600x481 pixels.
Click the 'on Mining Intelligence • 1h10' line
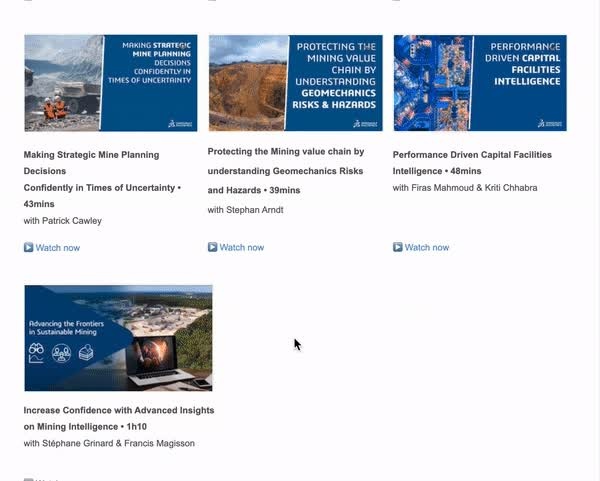[85, 427]
